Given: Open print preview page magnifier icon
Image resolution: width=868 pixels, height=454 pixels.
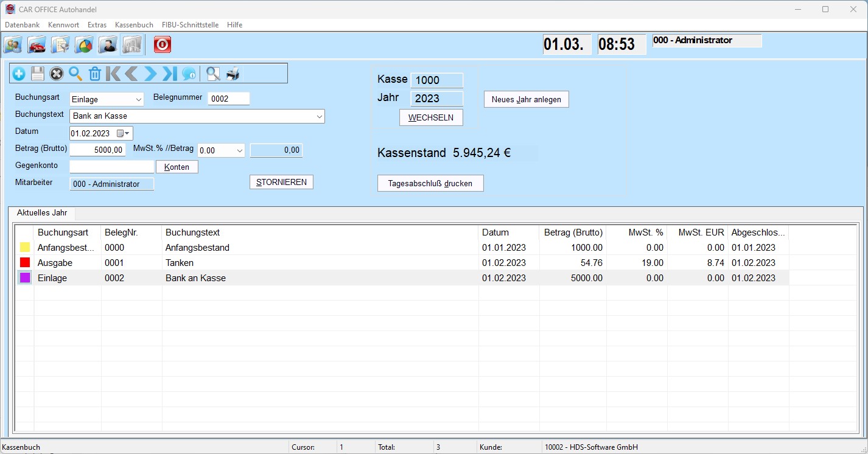Looking at the screenshot, I should tap(213, 74).
